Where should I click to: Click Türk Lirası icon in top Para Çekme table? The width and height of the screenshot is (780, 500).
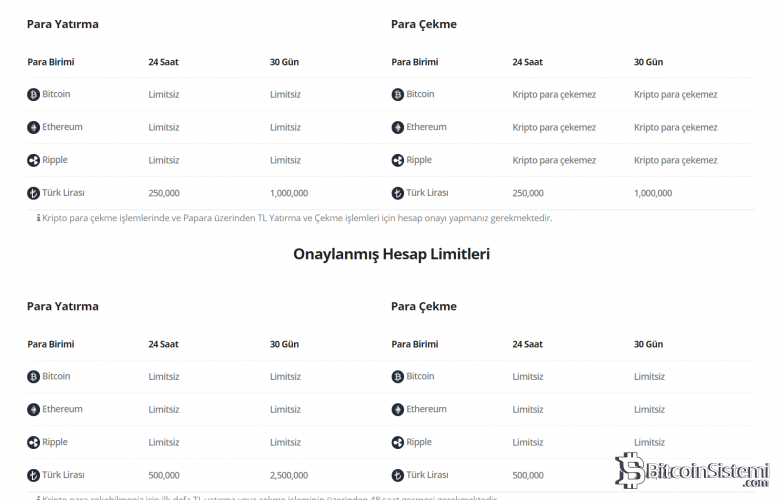pos(397,194)
